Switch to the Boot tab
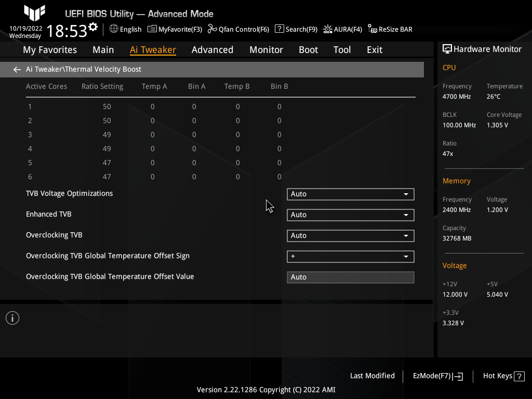The width and height of the screenshot is (532, 399). pyautogui.click(x=308, y=49)
